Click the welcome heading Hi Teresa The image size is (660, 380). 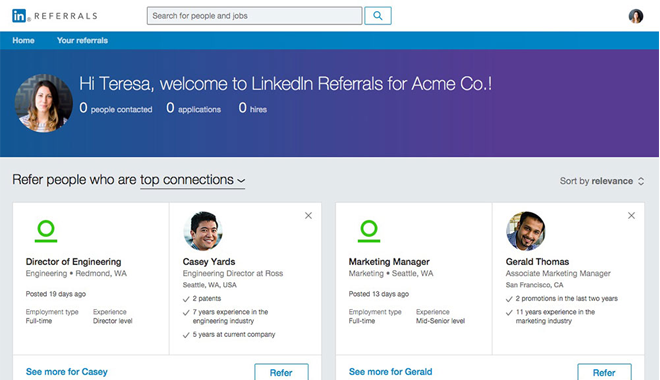285,84
